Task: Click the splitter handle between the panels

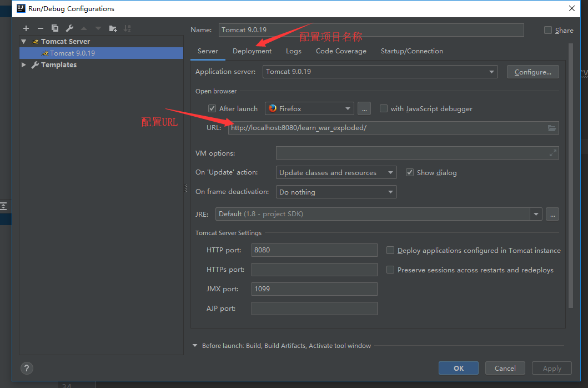Action: point(185,188)
